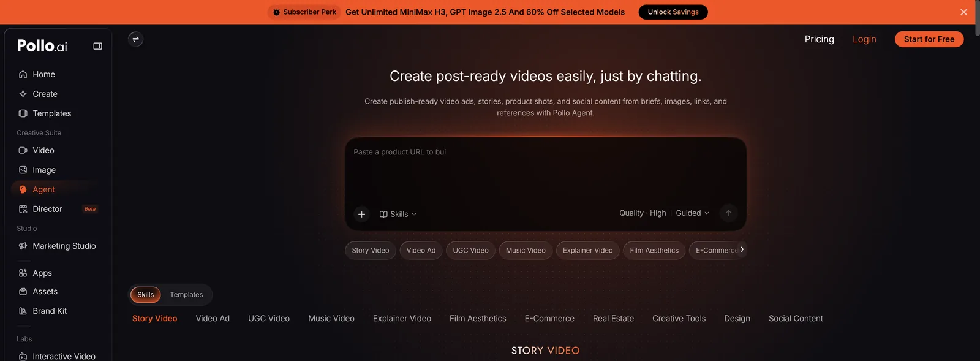This screenshot has height=361, width=980.
Task: Click the Director Beta badge
Action: pos(90,209)
